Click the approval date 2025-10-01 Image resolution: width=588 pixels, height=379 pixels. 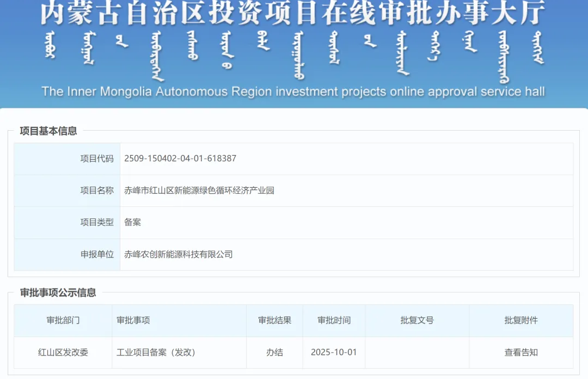click(x=334, y=352)
